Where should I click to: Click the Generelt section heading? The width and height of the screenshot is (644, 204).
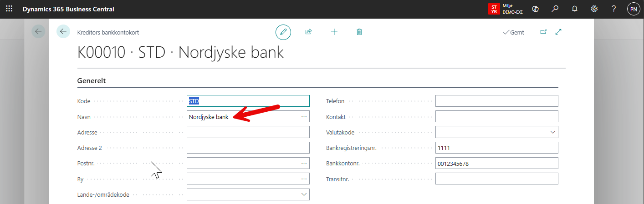tap(92, 81)
